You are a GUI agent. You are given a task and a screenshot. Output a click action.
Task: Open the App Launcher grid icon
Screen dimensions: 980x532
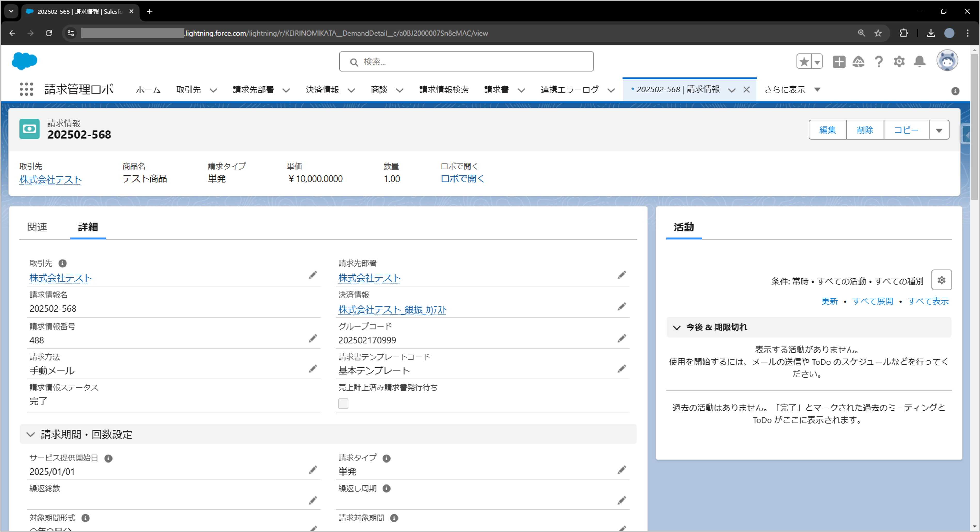click(x=26, y=89)
